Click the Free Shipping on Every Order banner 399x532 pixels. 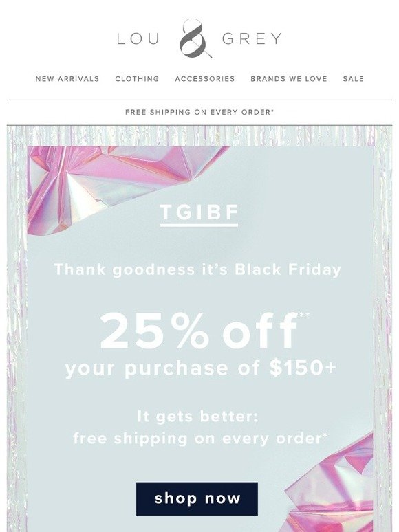pos(199,112)
